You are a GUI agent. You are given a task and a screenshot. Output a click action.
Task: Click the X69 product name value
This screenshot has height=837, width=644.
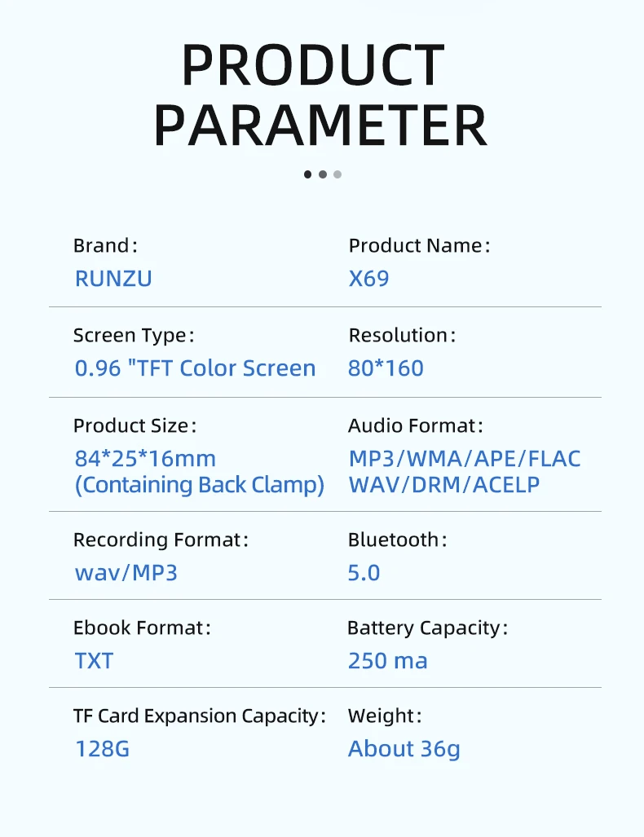[x=368, y=279]
